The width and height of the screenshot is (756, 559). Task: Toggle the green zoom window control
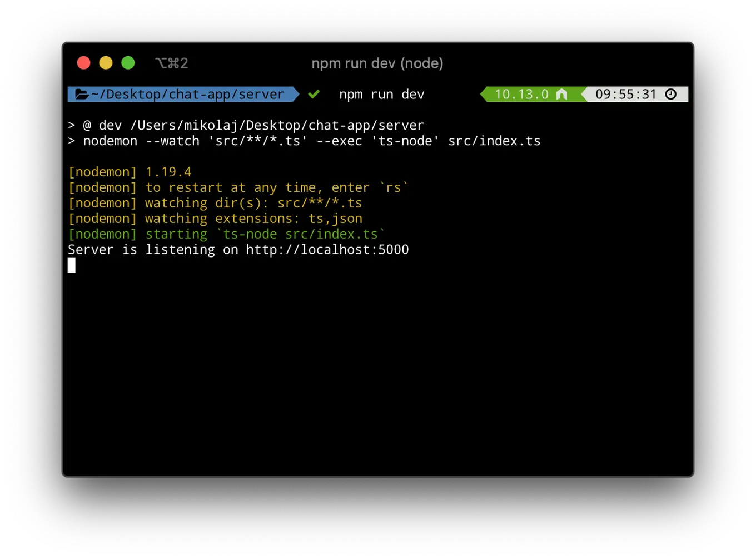128,63
